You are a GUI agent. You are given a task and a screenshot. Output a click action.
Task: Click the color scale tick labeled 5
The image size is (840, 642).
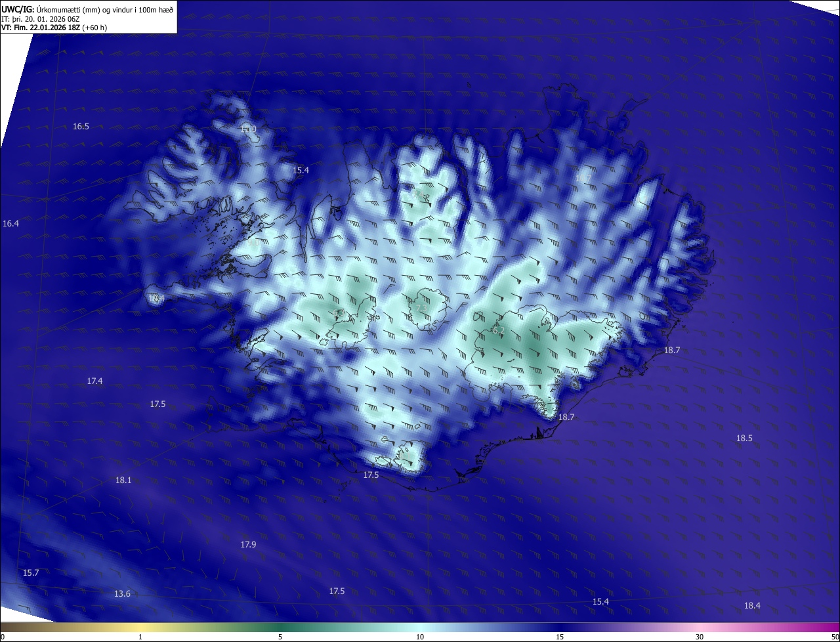click(x=280, y=637)
